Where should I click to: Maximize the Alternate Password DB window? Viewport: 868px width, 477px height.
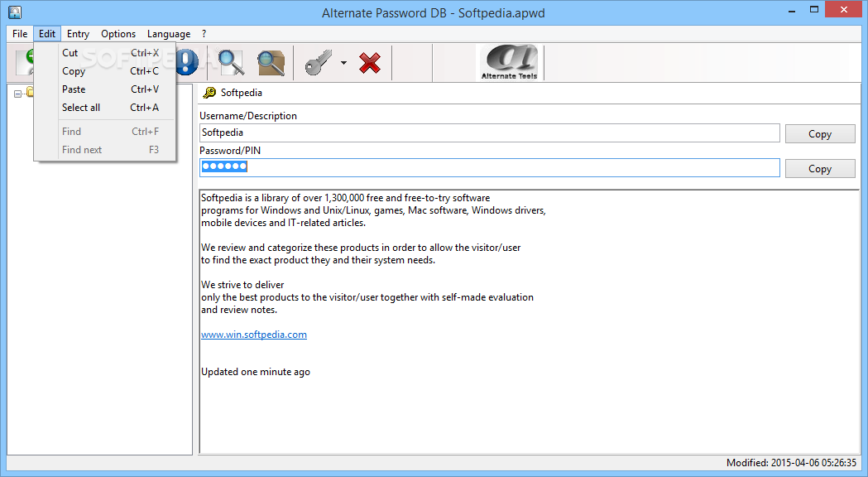(x=813, y=10)
